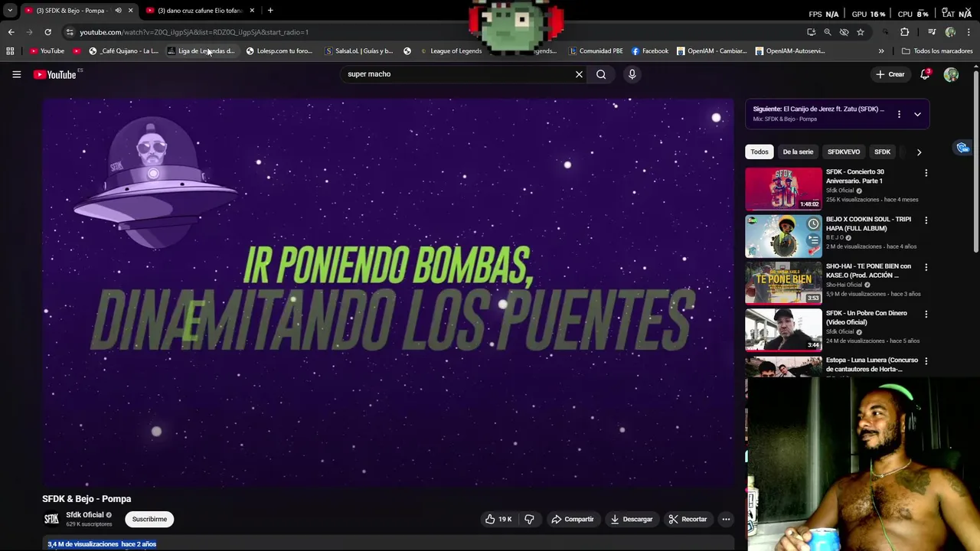Viewport: 980px width, 551px height.
Task: Clip the video with Recortar
Action: (x=688, y=519)
